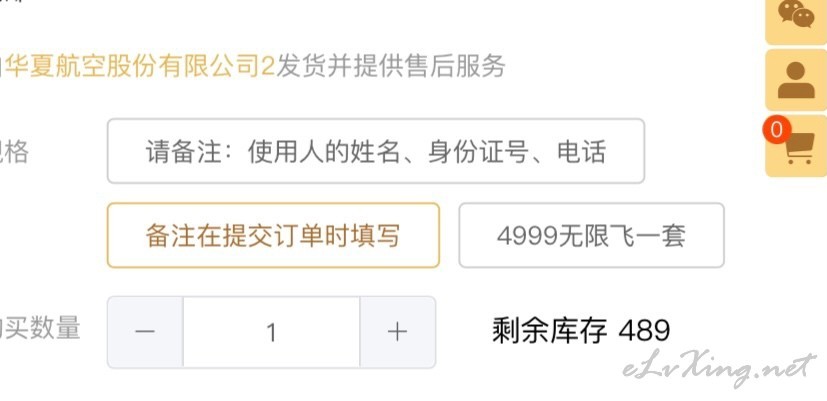Image resolution: width=827 pixels, height=401 pixels.
Task: Open merchant link 华夏航空股份有限公司2
Action: (x=140, y=67)
